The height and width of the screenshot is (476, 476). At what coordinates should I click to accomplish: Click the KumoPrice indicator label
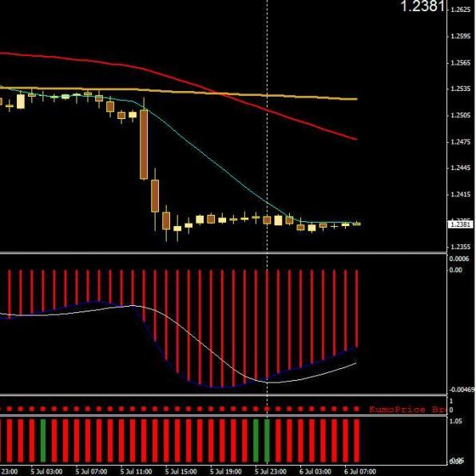click(x=407, y=410)
